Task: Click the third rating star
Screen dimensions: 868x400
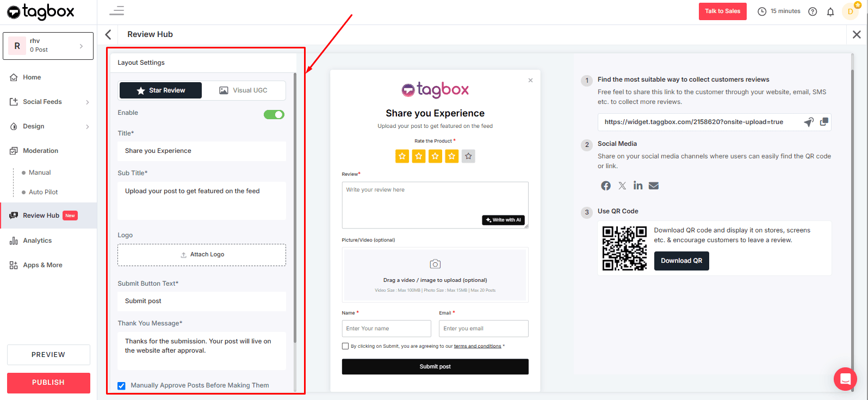Action: (x=435, y=156)
